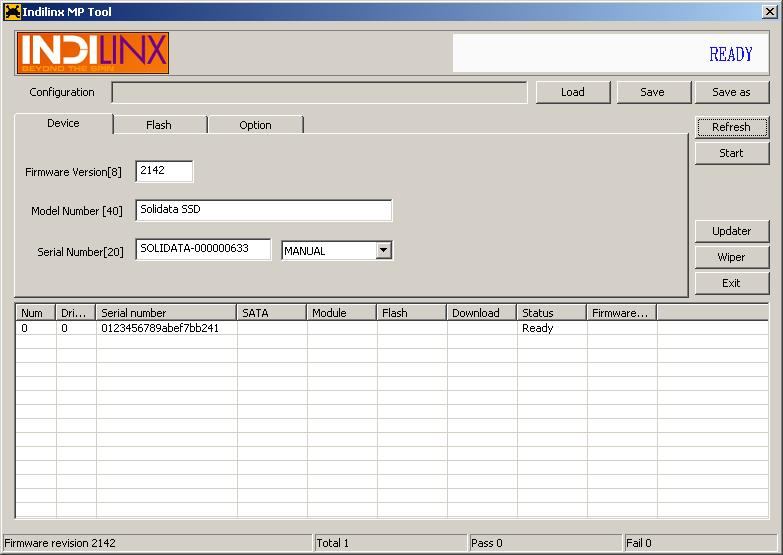The height and width of the screenshot is (555, 783).
Task: Click the SATA column header
Action: pos(272,313)
